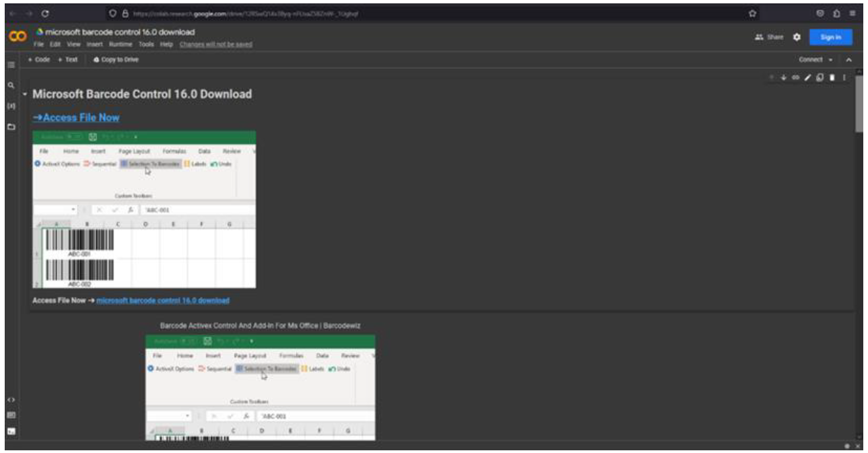
Task: Copy link to cell icon
Action: [795, 78]
